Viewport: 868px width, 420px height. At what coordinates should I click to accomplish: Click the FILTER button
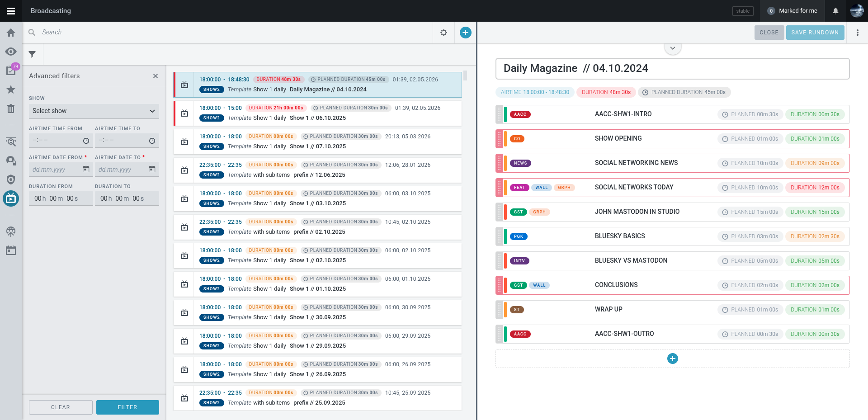[x=127, y=407]
